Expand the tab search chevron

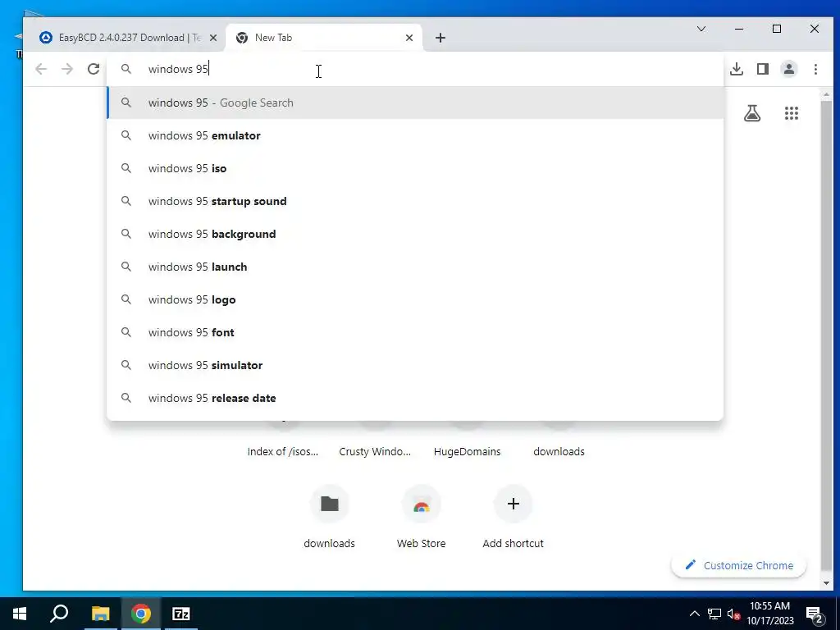point(701,29)
